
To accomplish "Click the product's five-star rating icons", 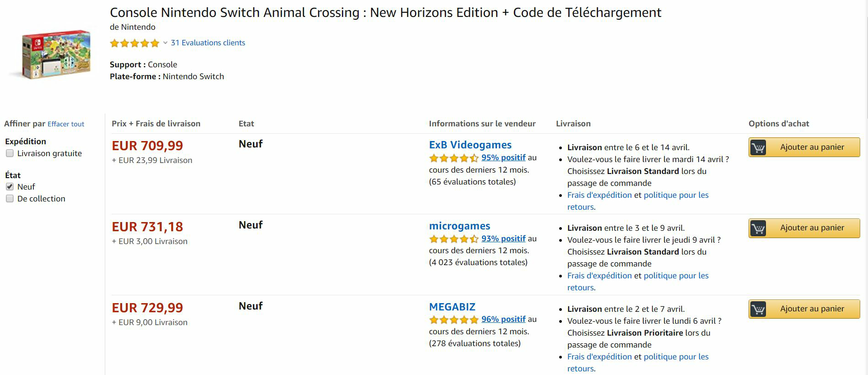I will coord(134,43).
